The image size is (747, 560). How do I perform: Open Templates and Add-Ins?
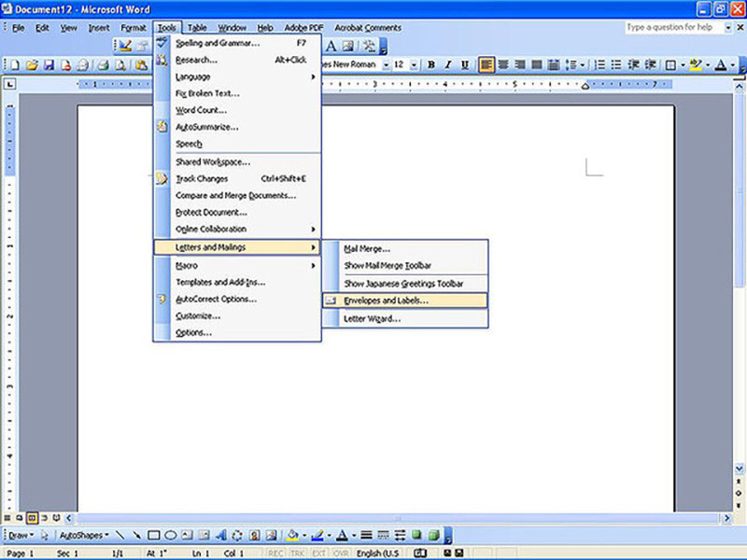coord(237,282)
